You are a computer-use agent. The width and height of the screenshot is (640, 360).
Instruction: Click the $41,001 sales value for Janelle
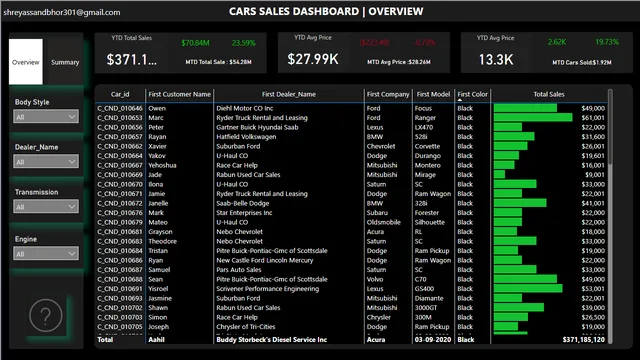tap(593, 203)
